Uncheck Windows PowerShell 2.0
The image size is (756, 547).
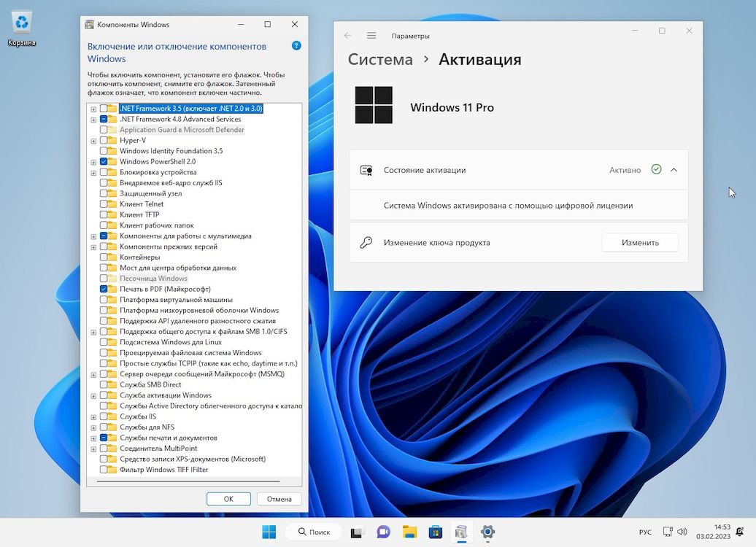104,161
